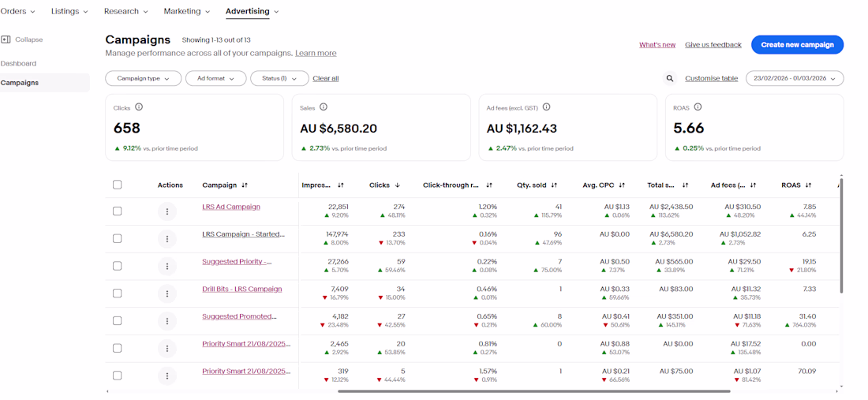This screenshot has width=868, height=400.
Task: Expand the Orders menu
Action: (x=17, y=11)
